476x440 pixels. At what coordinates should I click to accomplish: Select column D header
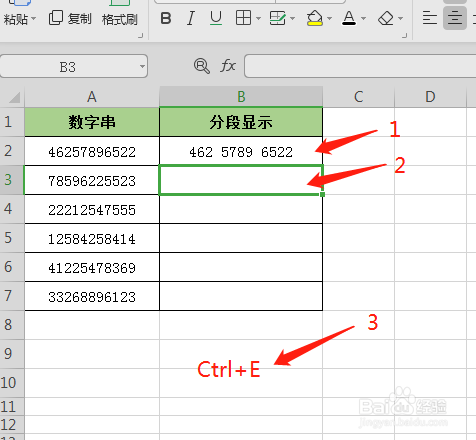click(x=430, y=97)
